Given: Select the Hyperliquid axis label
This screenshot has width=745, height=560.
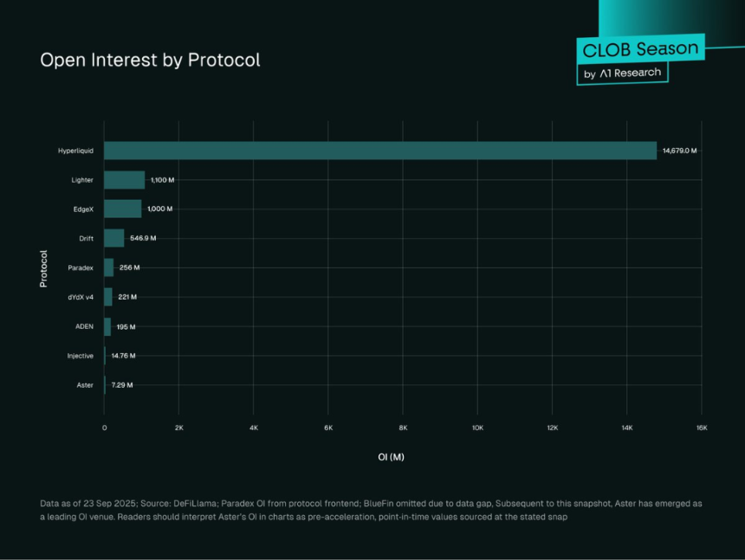Looking at the screenshot, I should point(75,151).
